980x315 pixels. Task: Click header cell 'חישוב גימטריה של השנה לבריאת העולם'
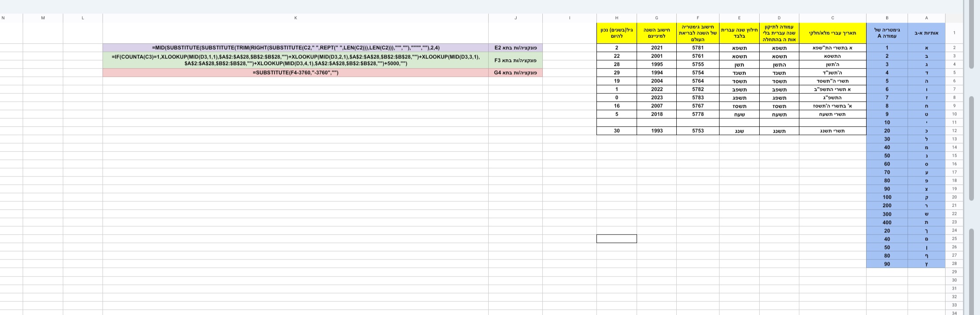pyautogui.click(x=698, y=33)
